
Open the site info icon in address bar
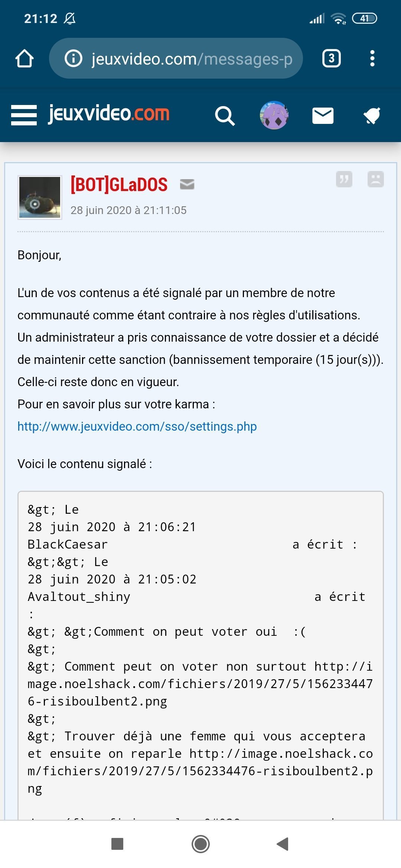(73, 59)
